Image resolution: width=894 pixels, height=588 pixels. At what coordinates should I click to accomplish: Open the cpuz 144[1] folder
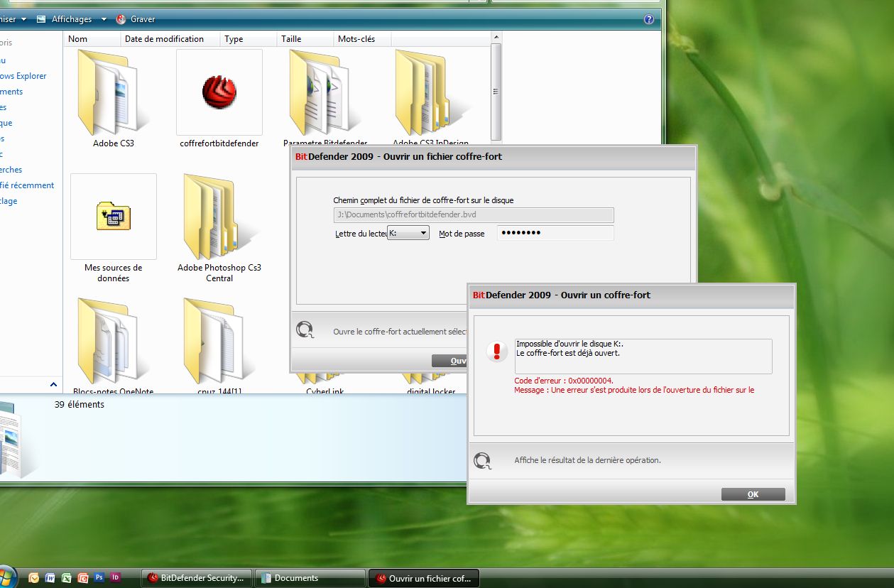pos(219,341)
